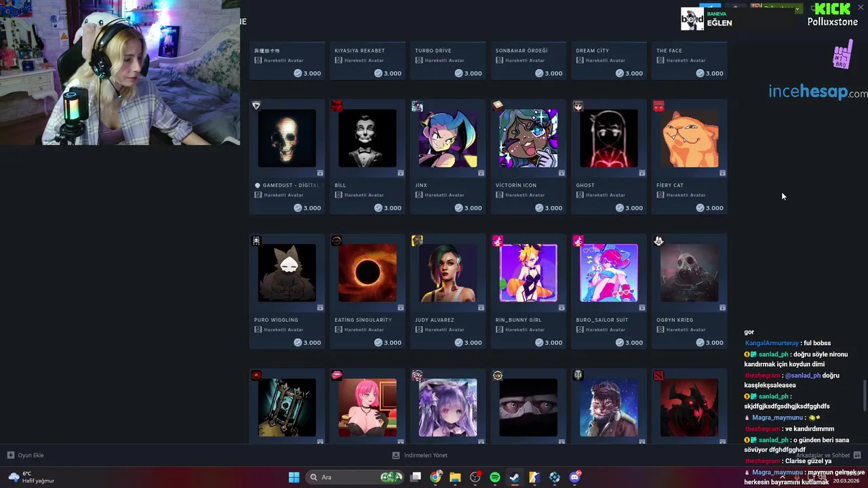Click the RIN_BUNNY GIRL title
The height and width of the screenshot is (488, 868).
point(519,320)
